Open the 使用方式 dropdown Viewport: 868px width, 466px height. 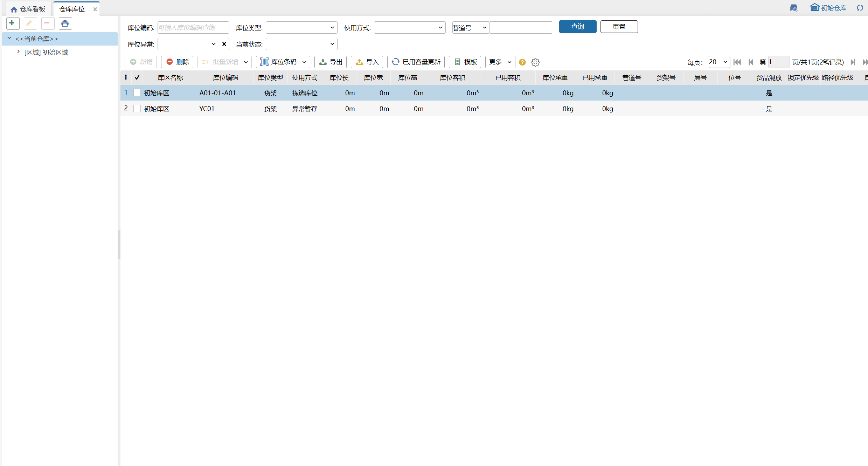click(410, 27)
